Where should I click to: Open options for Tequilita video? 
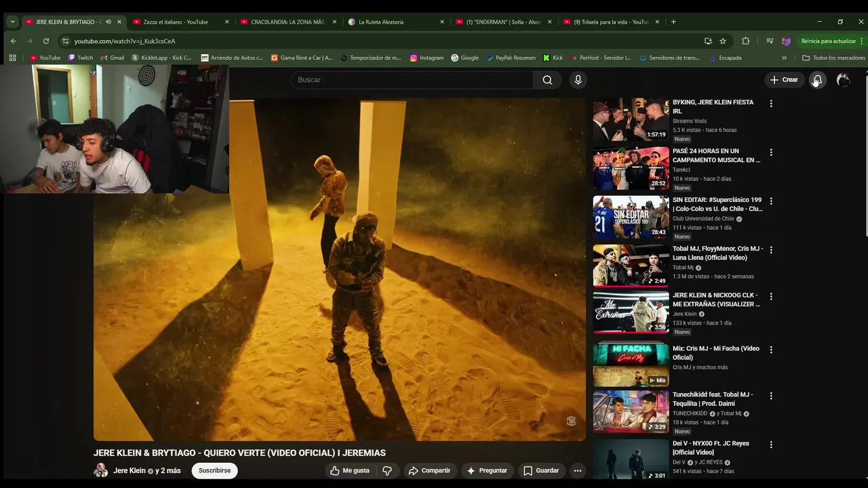pyautogui.click(x=770, y=396)
